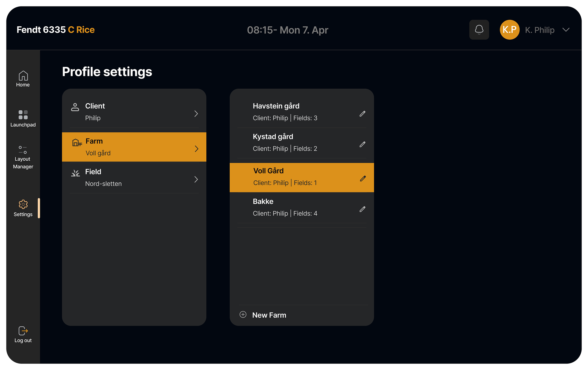The image size is (588, 370).
Task: Edit Havstein gård with pencil icon
Action: pos(362,114)
